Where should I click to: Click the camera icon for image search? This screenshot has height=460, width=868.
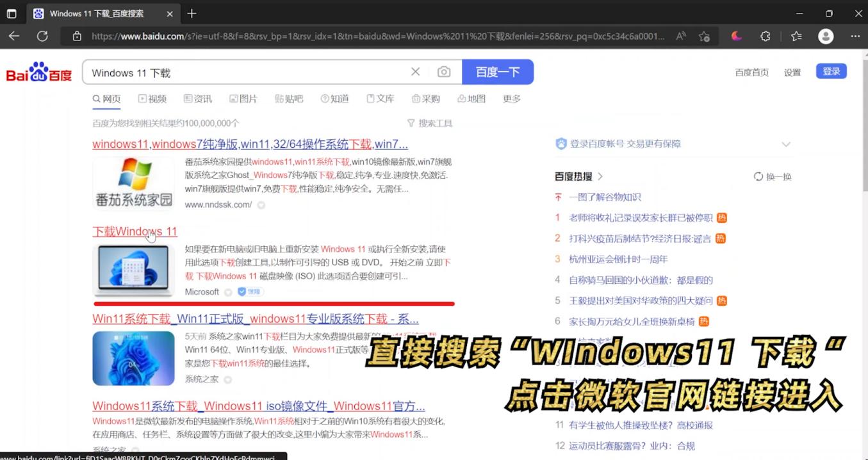(444, 72)
